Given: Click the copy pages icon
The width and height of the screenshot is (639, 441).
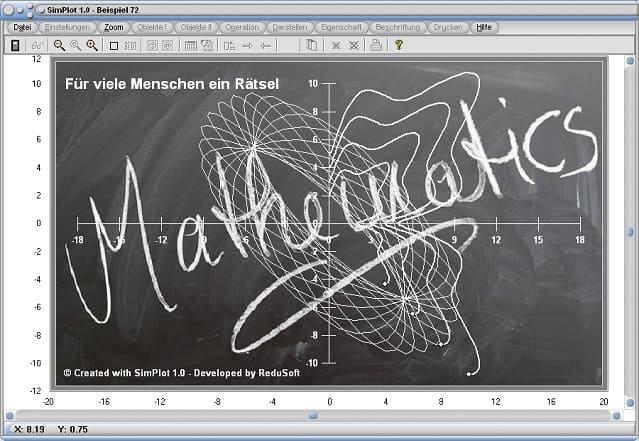Looking at the screenshot, I should [x=311, y=45].
